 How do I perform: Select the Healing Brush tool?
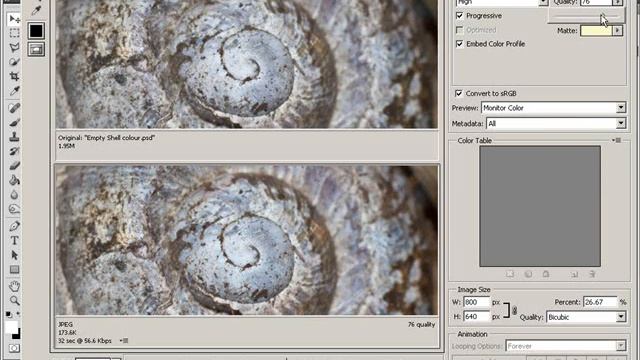[14, 108]
